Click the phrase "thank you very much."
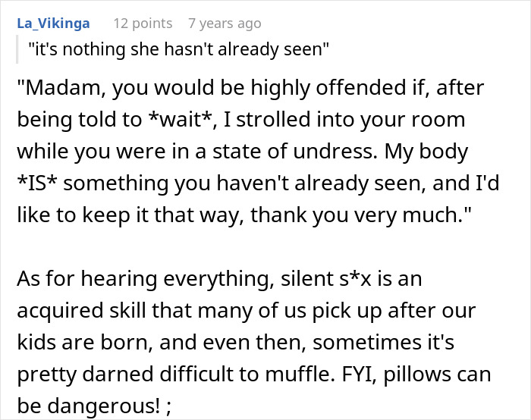 (x=361, y=215)
